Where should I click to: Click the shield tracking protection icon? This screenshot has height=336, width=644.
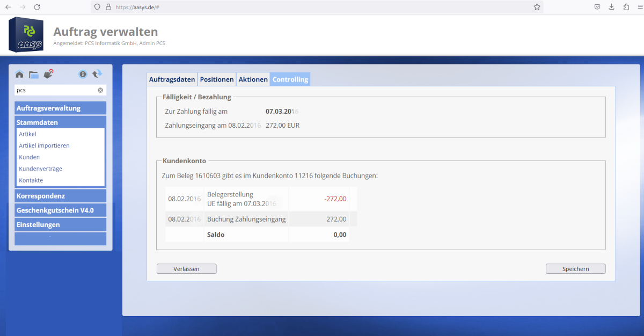97,7
